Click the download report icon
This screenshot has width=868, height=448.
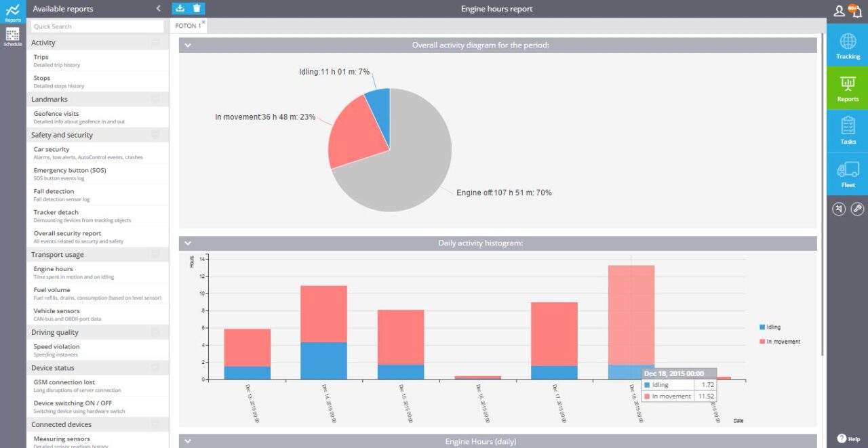pyautogui.click(x=180, y=8)
